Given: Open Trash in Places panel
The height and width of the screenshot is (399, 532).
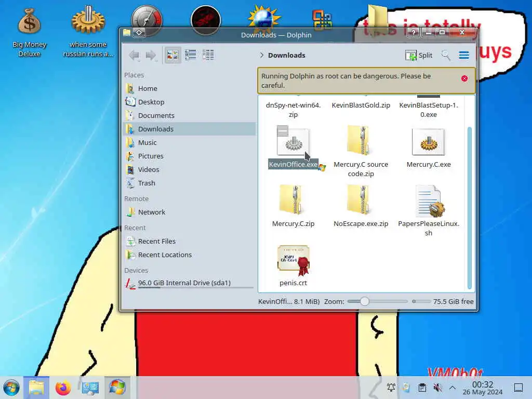Looking at the screenshot, I should pos(189,183).
